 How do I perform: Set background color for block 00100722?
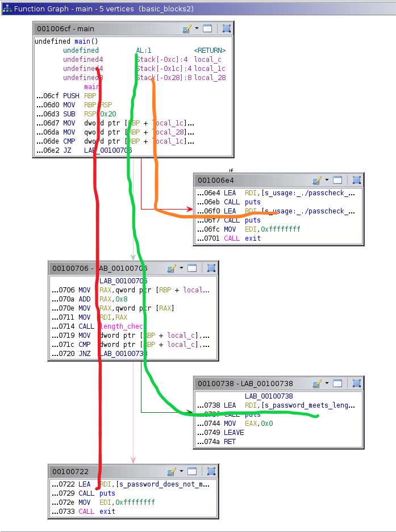click(x=172, y=471)
